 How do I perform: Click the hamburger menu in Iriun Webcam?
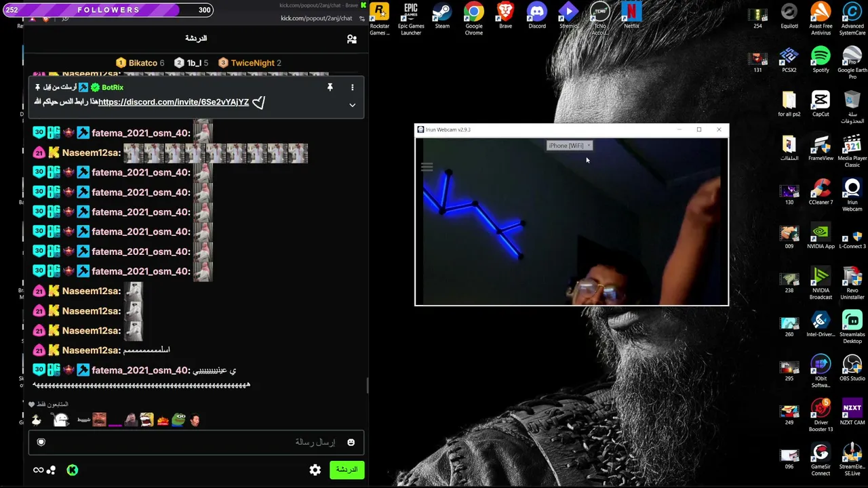pyautogui.click(x=427, y=167)
